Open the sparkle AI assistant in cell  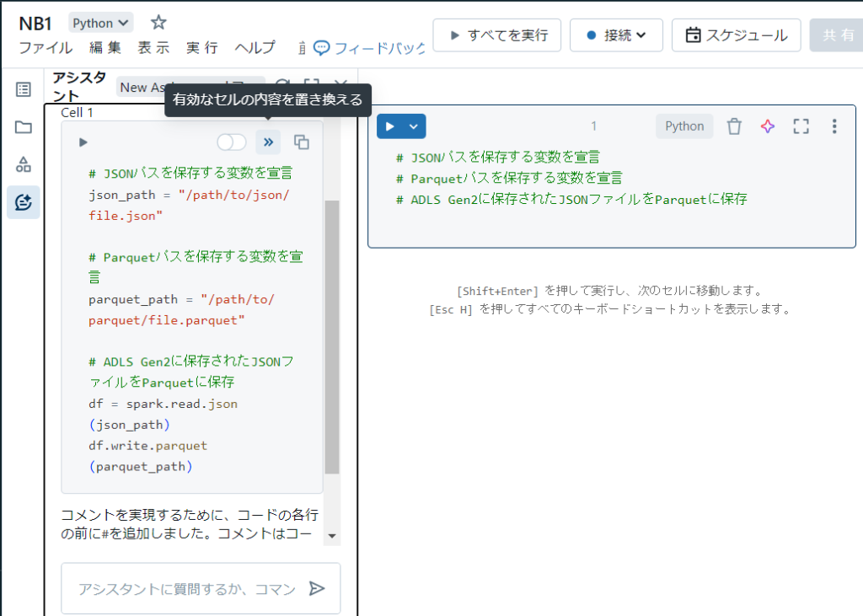click(767, 126)
